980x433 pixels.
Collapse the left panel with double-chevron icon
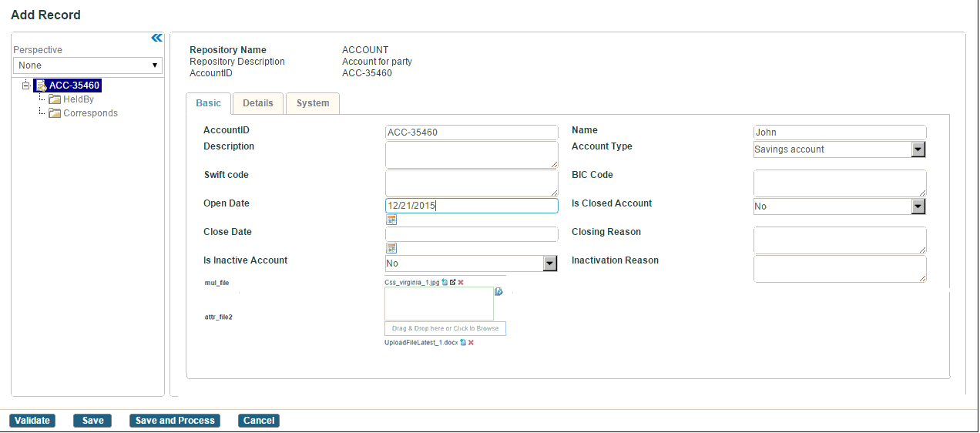tap(156, 38)
